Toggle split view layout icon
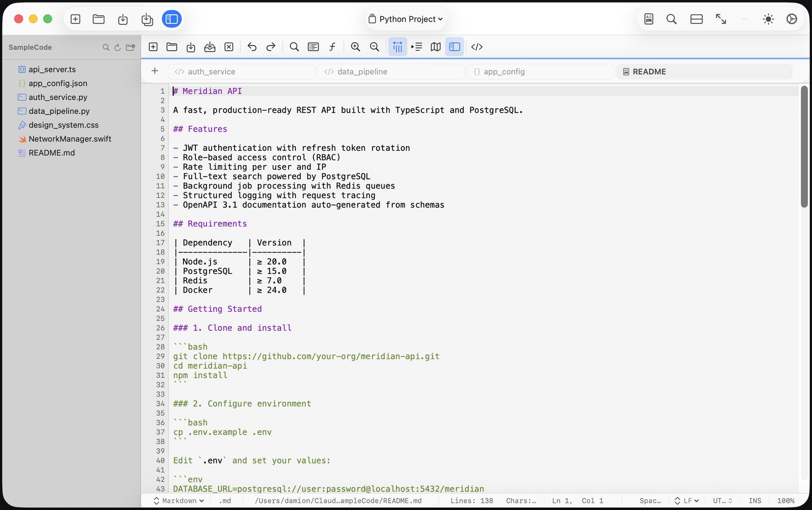 point(696,19)
